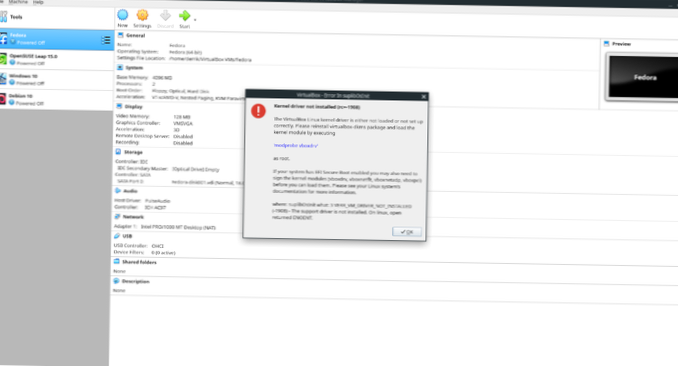Click the Debian 10 VM icon
This screenshot has width=678, height=366.
click(3, 99)
